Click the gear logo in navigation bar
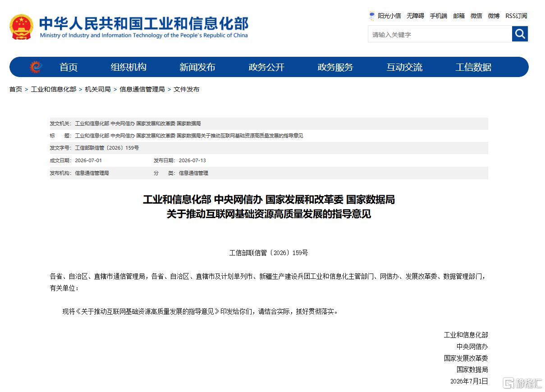Screen dimensions: 545x392 click(36, 67)
